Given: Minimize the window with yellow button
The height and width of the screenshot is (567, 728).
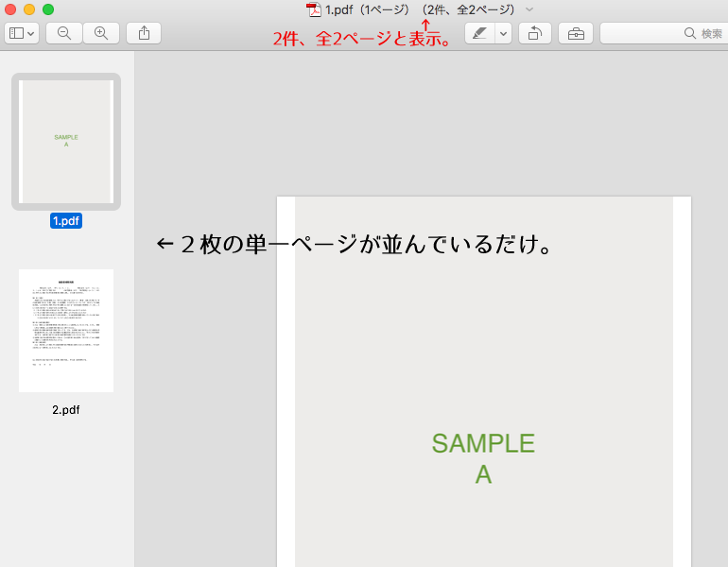Looking at the screenshot, I should click(29, 9).
